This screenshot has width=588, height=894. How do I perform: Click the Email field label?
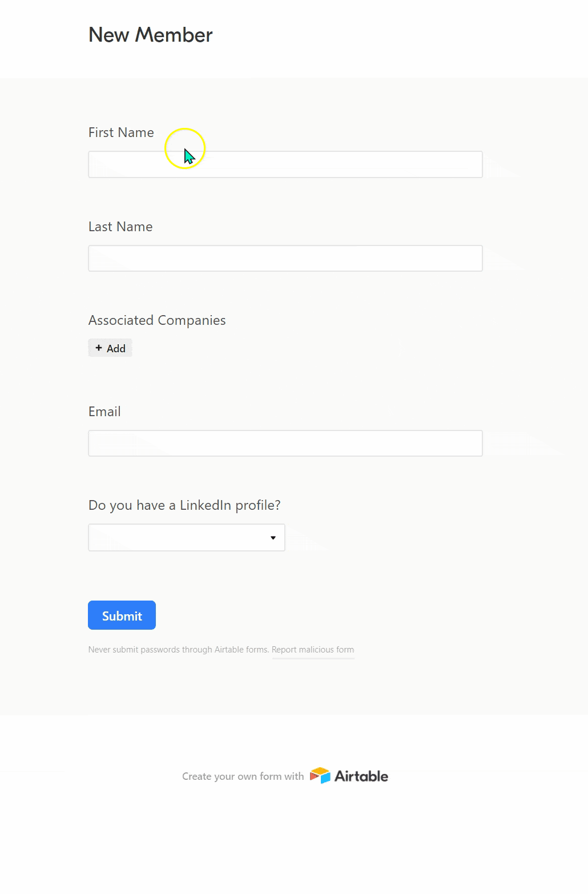pos(104,411)
